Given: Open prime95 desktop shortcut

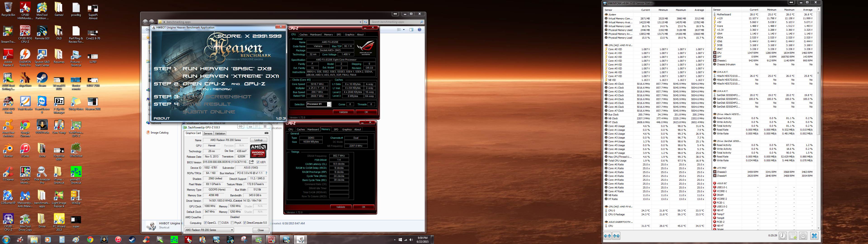Looking at the screenshot, I should 76,175.
